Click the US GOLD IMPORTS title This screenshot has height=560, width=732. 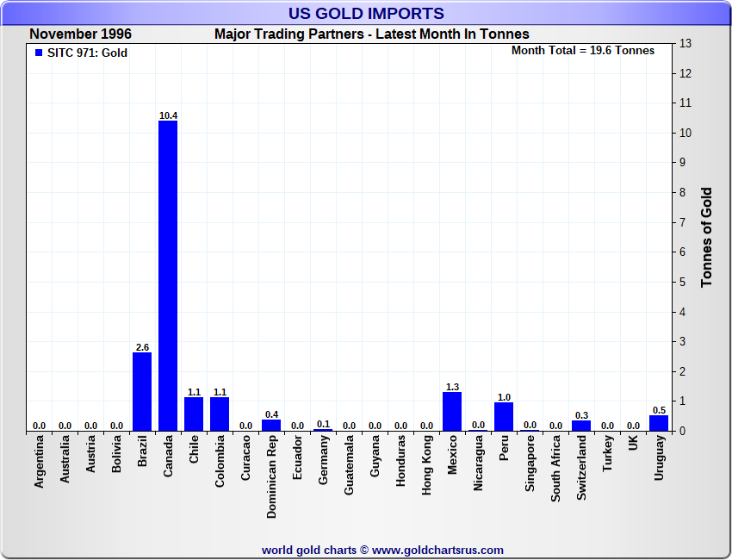tap(366, 14)
